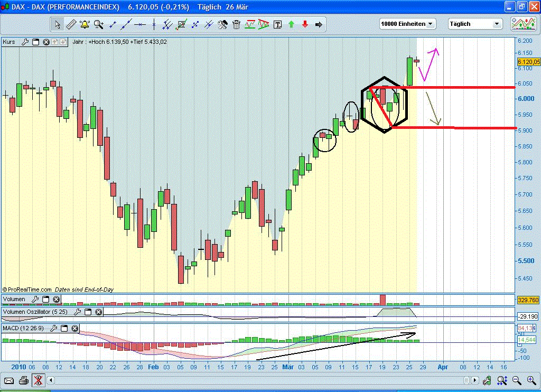Screen dimensions: 541x392
Task: Insert a black right arrow marker
Action: click(x=319, y=24)
